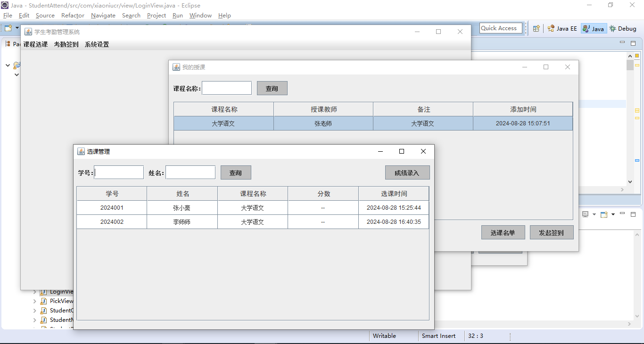Click the Smart Insert status bar entry
The width and height of the screenshot is (644, 344).
click(x=439, y=336)
